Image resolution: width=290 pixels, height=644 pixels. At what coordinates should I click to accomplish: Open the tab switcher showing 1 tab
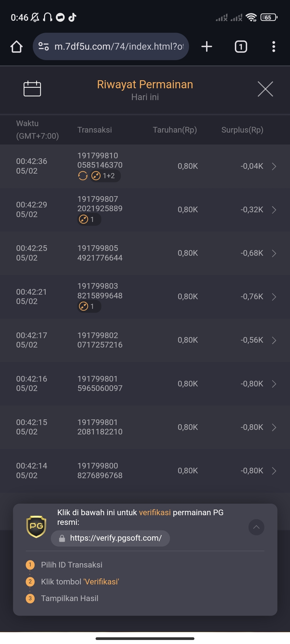241,47
